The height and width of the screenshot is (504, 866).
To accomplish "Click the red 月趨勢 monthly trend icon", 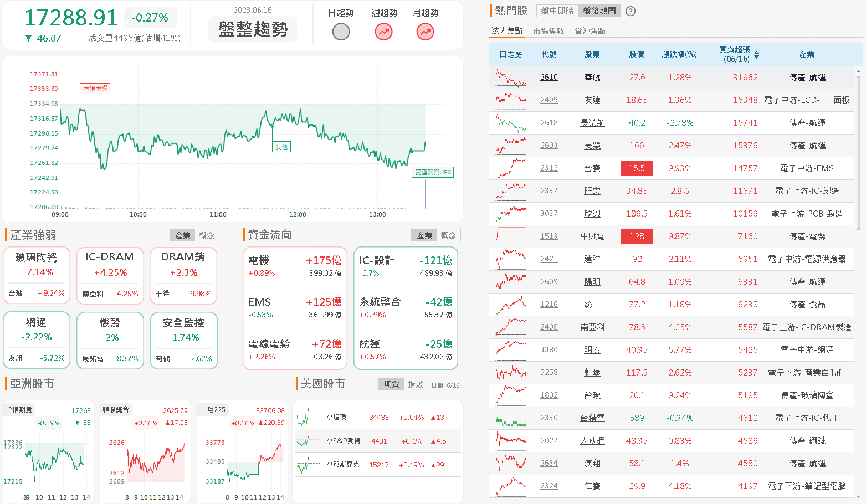I will click(426, 32).
